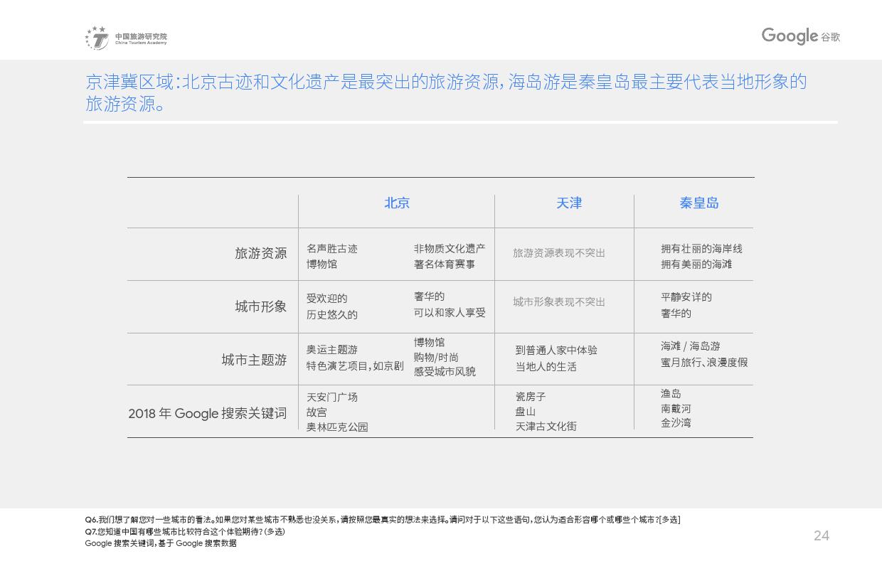Image resolution: width=882 pixels, height=588 pixels.
Task: Click page number 24
Action: tap(821, 536)
